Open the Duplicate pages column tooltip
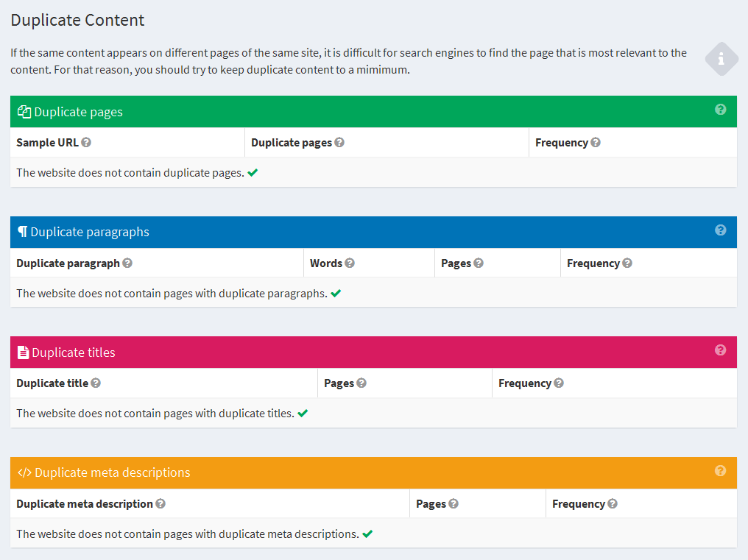Image resolution: width=748 pixels, height=560 pixels. pos(339,142)
